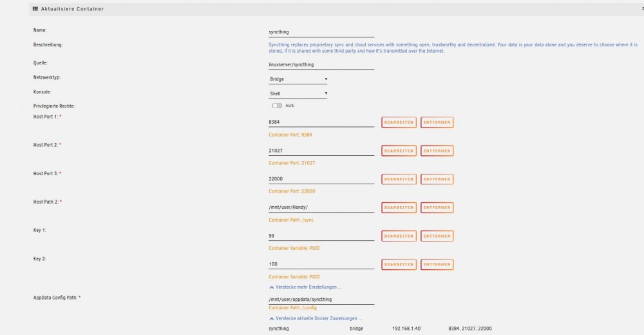Focus Host Port 3 field 22000
644x335 pixels.
[321, 179]
